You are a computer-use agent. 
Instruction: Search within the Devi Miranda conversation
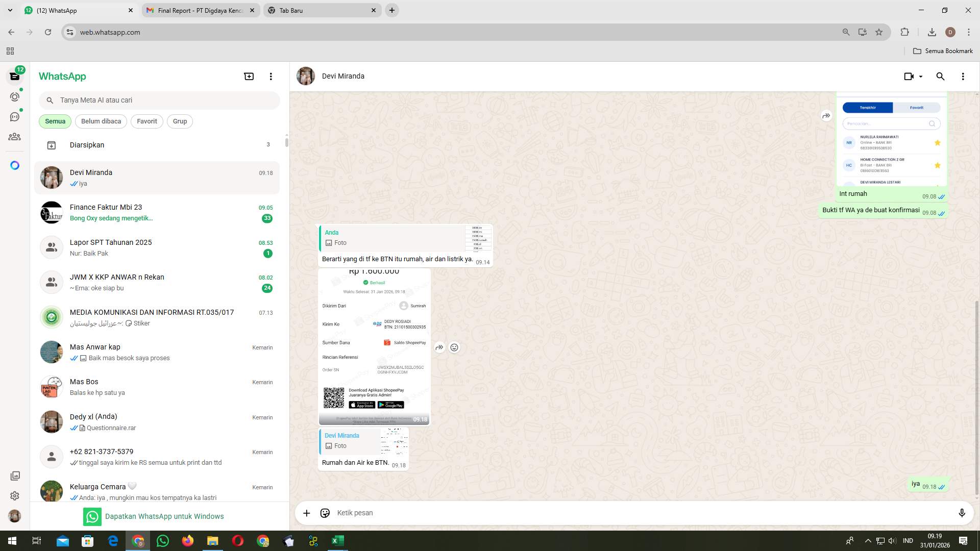940,76
